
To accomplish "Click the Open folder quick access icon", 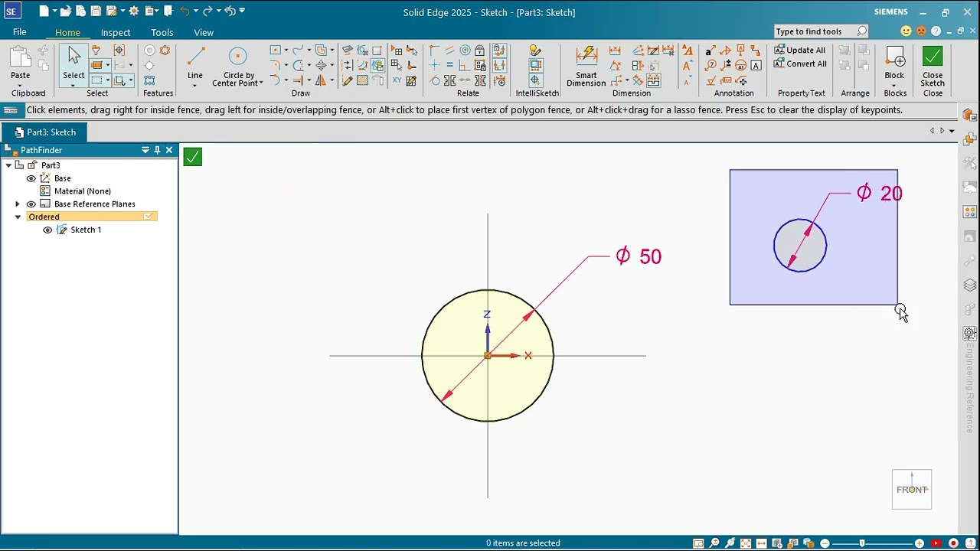I will point(66,11).
